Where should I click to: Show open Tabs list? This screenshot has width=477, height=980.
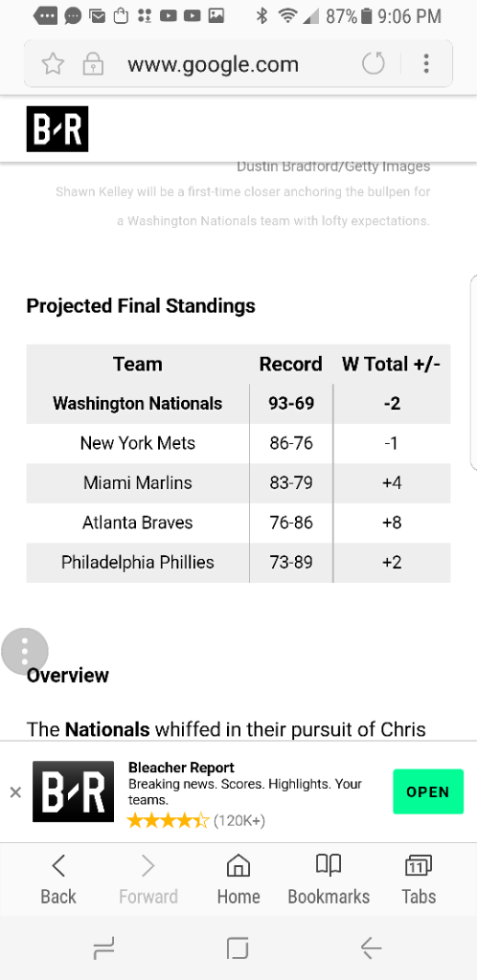point(419,880)
